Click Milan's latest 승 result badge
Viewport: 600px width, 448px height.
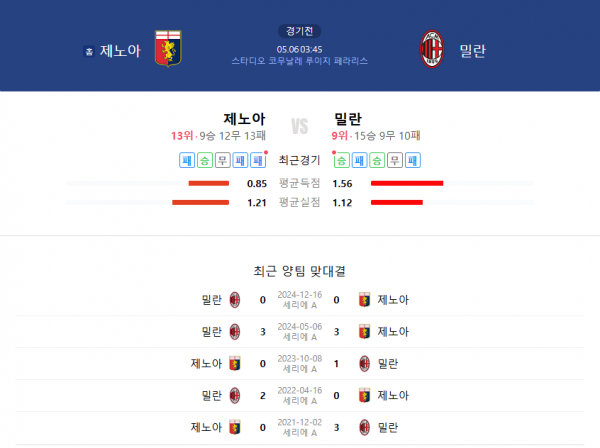tap(341, 160)
